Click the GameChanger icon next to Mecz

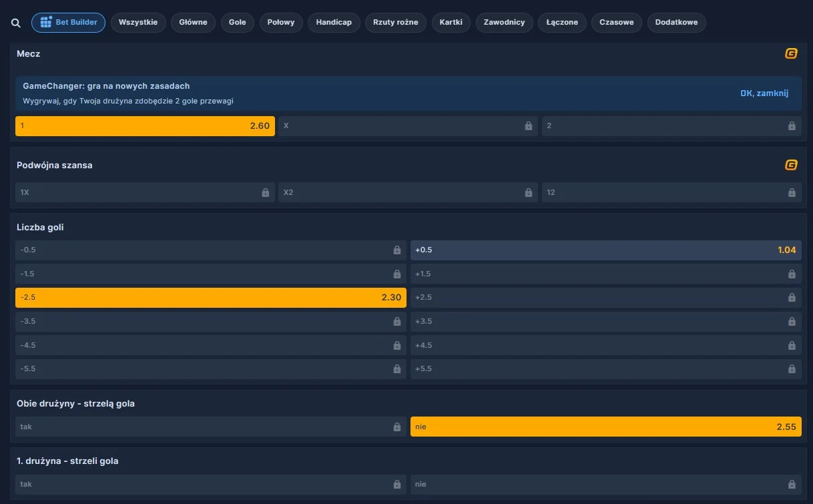791,53
